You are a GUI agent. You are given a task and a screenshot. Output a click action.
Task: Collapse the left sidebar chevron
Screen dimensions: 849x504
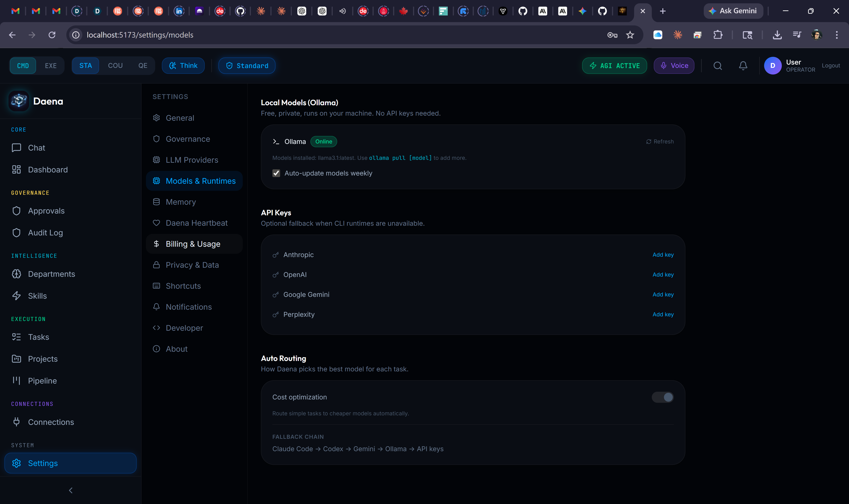71,490
